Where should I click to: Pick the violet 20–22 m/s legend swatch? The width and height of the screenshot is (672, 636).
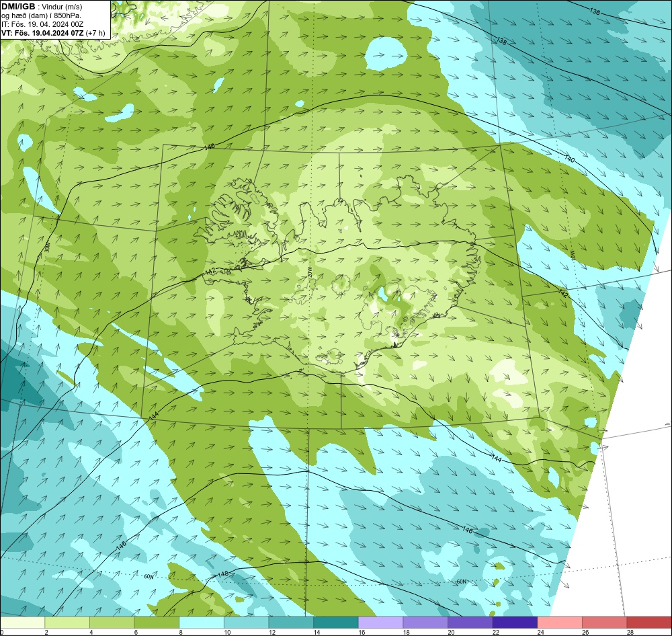point(470,623)
